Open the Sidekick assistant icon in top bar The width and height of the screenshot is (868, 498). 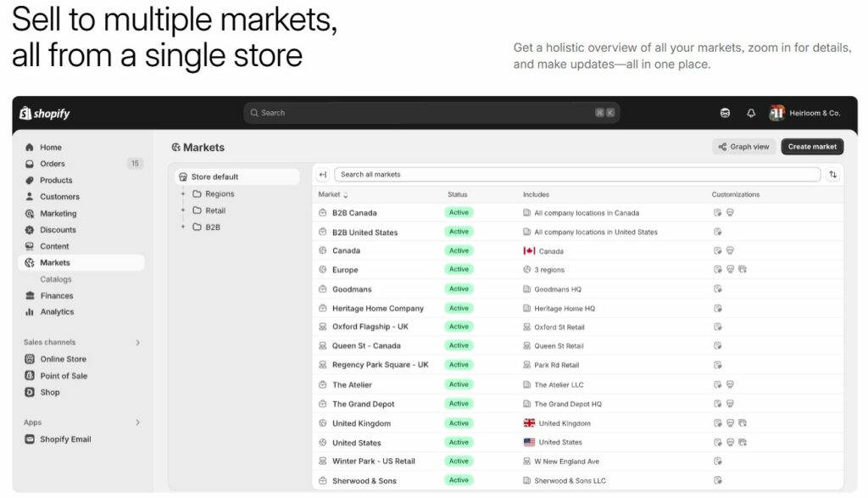(x=725, y=113)
